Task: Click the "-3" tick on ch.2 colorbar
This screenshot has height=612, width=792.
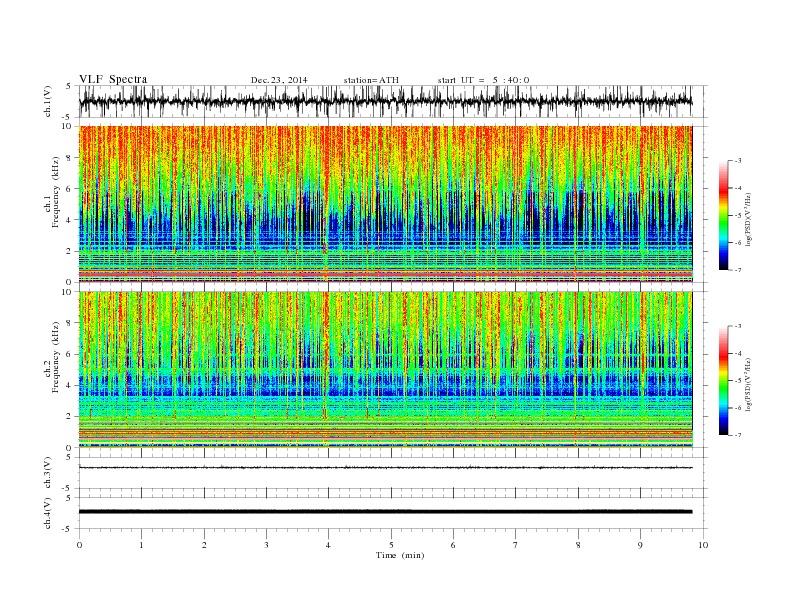Action: pos(738,326)
